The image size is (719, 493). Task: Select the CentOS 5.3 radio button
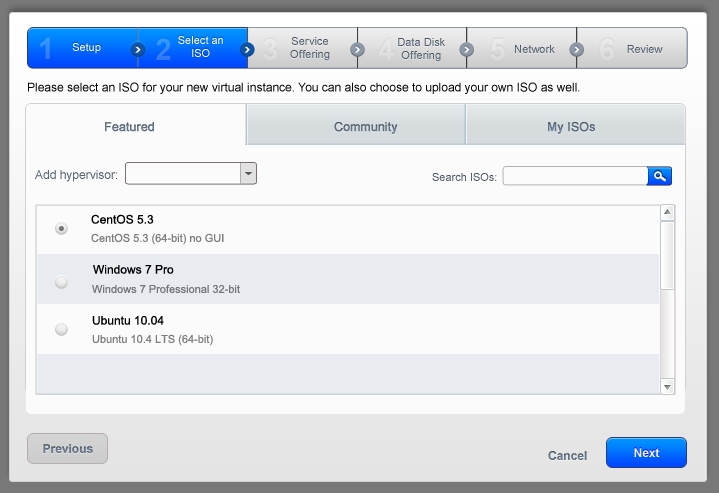coord(62,229)
